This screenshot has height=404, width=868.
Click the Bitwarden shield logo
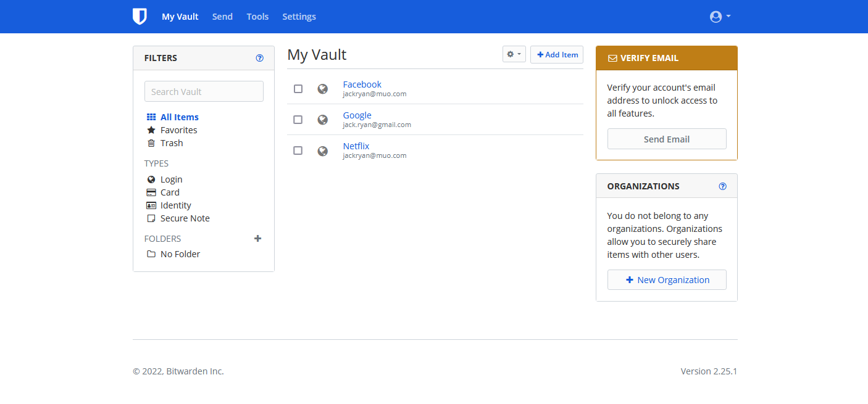coord(140,17)
